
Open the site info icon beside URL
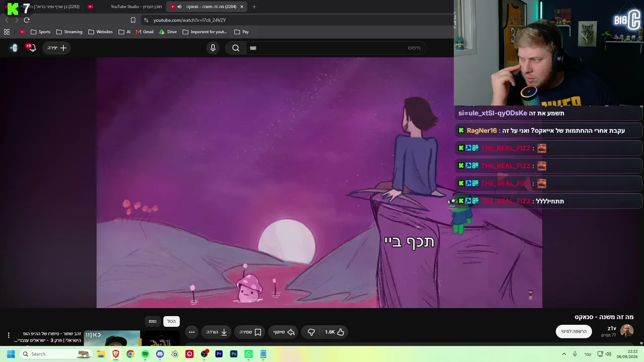pos(146,20)
